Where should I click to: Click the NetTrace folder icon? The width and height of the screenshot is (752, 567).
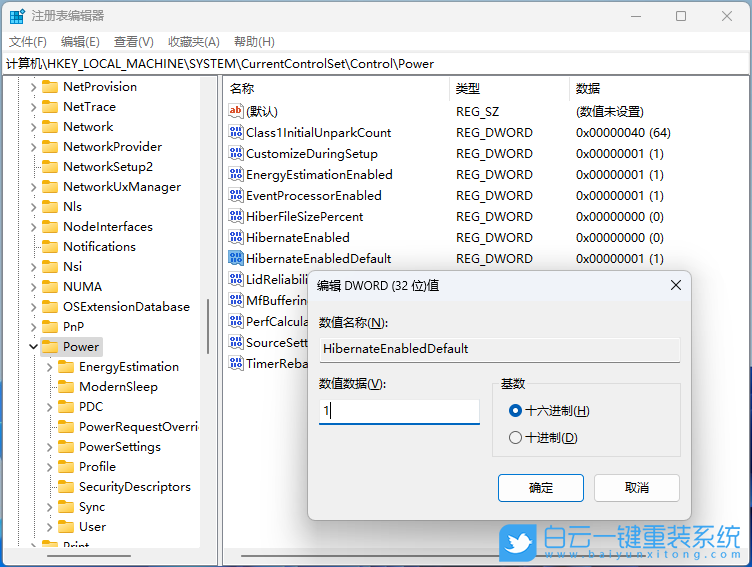pos(50,106)
